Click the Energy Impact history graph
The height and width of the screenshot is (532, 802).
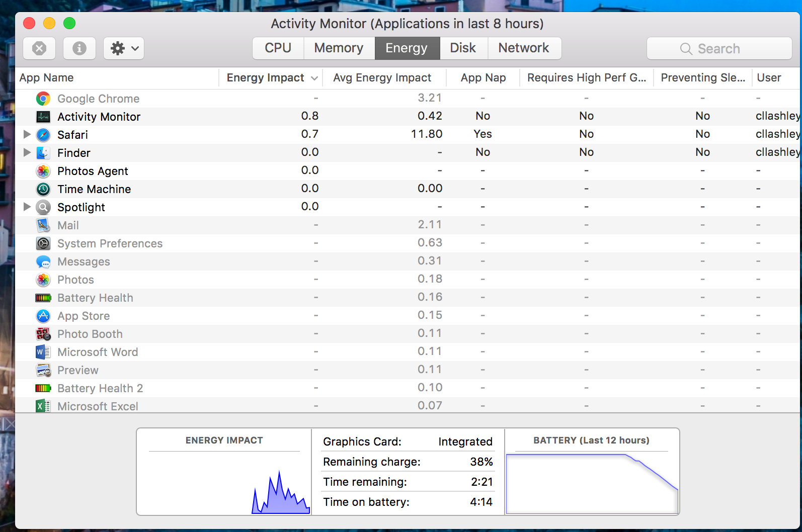pos(224,483)
